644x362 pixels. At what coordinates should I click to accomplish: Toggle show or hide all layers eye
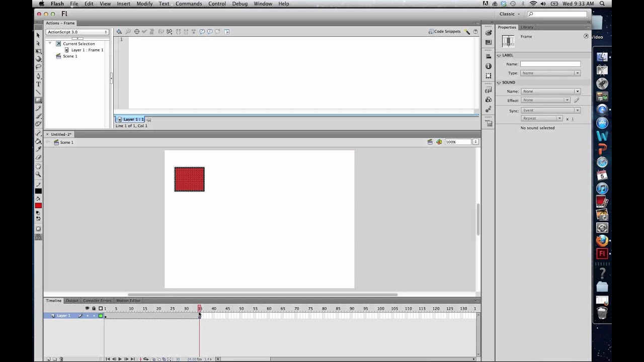(x=87, y=308)
